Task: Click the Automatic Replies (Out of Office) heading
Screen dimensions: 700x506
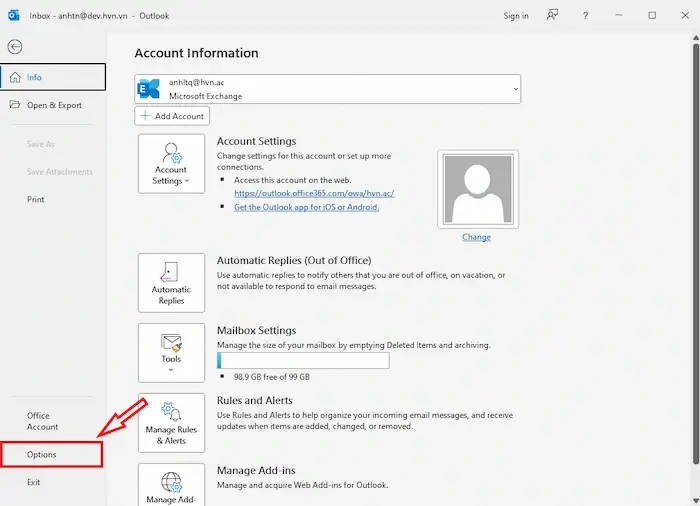Action: pos(294,260)
